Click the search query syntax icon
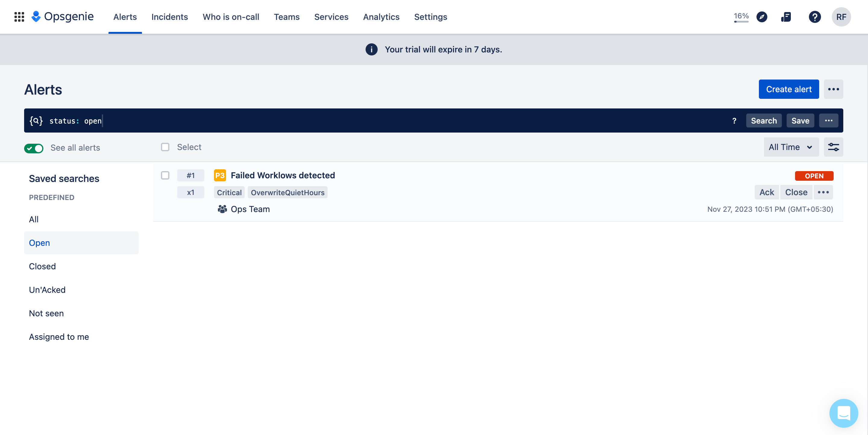 pyautogui.click(x=734, y=120)
